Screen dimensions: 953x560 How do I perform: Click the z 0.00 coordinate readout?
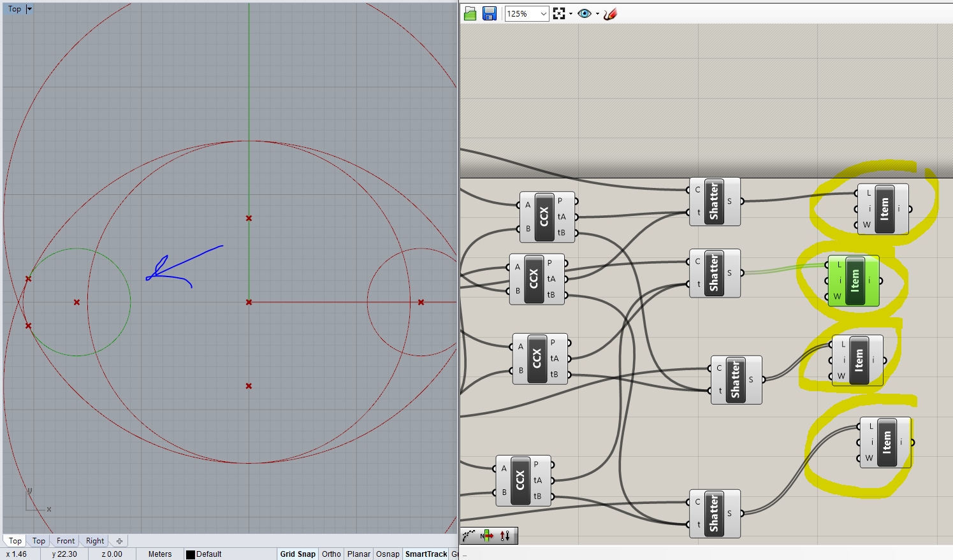[112, 554]
